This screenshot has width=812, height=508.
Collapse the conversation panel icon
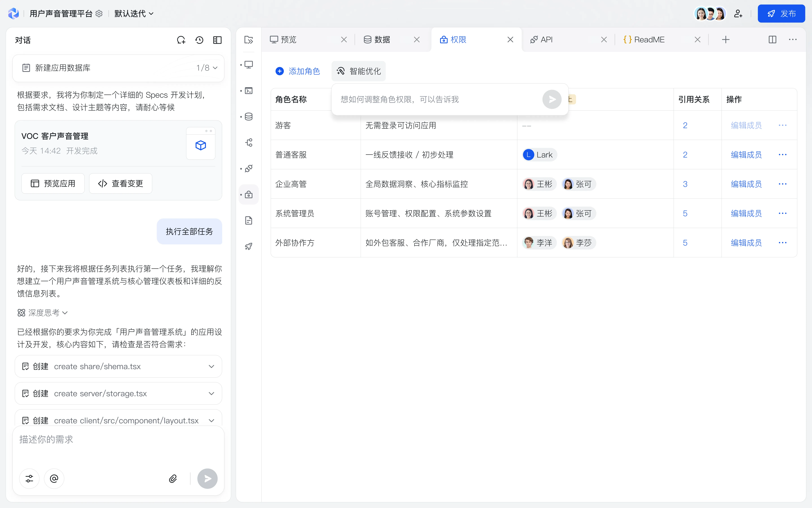(x=217, y=40)
